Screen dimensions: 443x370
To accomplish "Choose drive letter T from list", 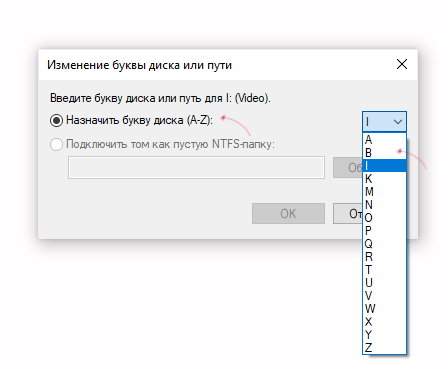I will coord(384,270).
